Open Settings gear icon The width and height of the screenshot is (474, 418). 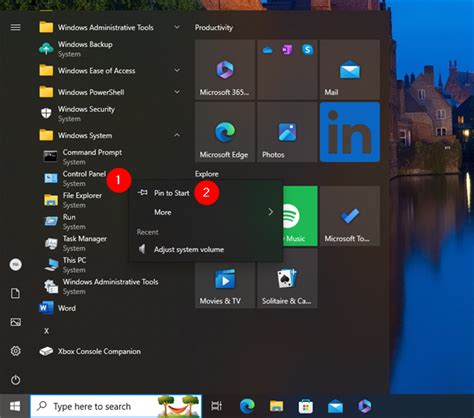15,351
